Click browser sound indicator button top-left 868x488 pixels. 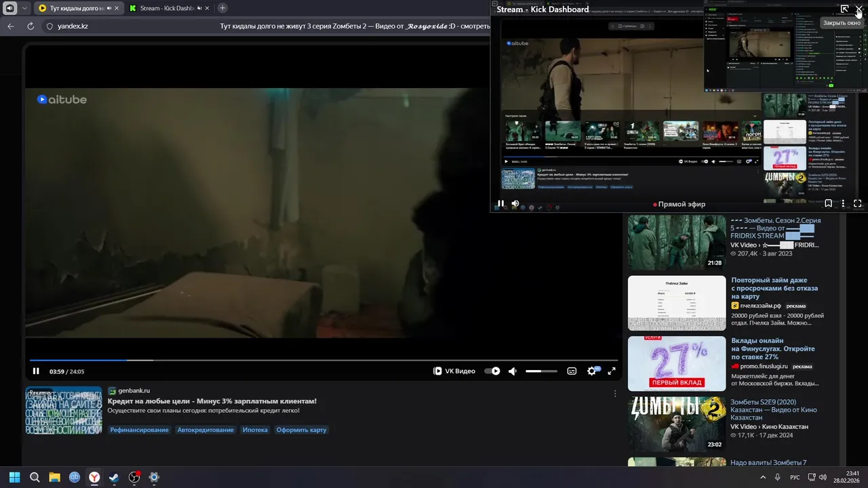coord(9,8)
